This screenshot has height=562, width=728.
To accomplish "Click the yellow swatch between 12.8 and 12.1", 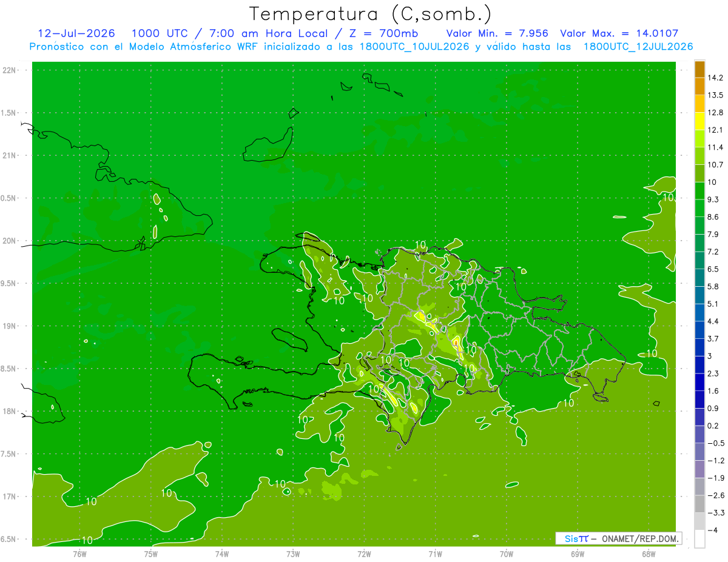I will (699, 121).
